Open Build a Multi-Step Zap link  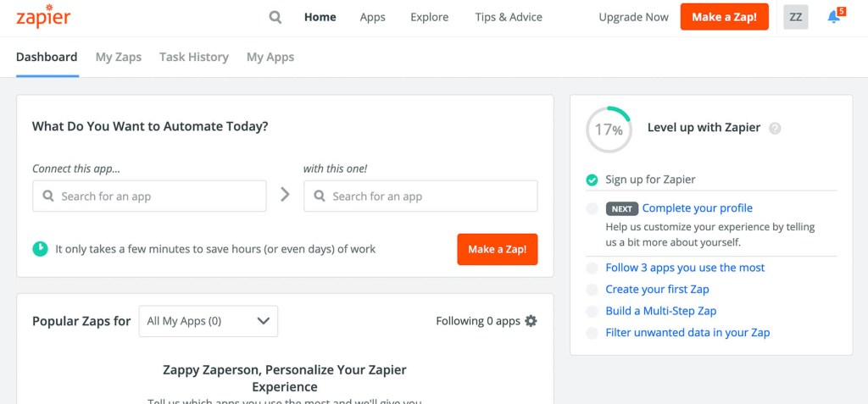pos(661,311)
